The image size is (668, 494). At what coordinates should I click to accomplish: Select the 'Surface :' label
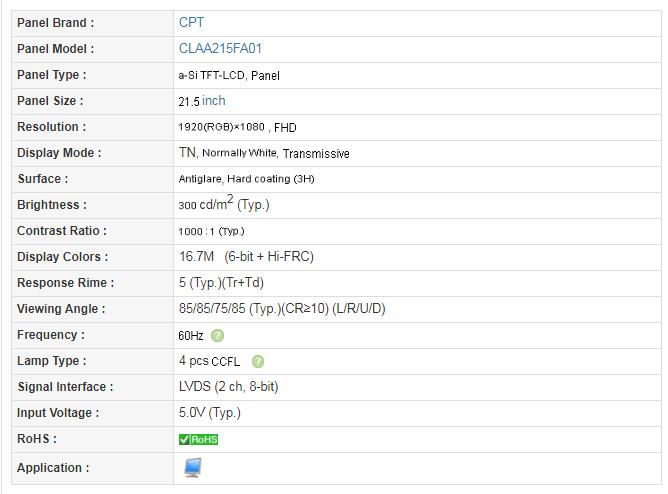point(43,179)
